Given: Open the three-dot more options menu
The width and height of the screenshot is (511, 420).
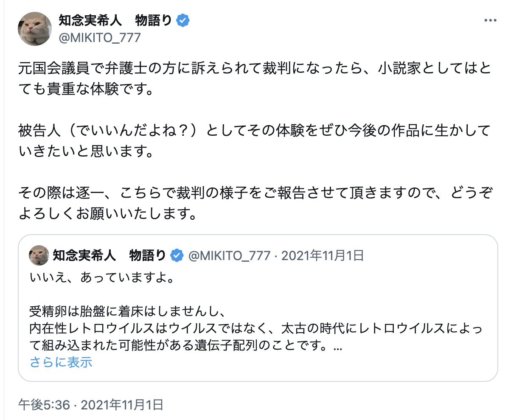Looking at the screenshot, I should click(x=490, y=20).
